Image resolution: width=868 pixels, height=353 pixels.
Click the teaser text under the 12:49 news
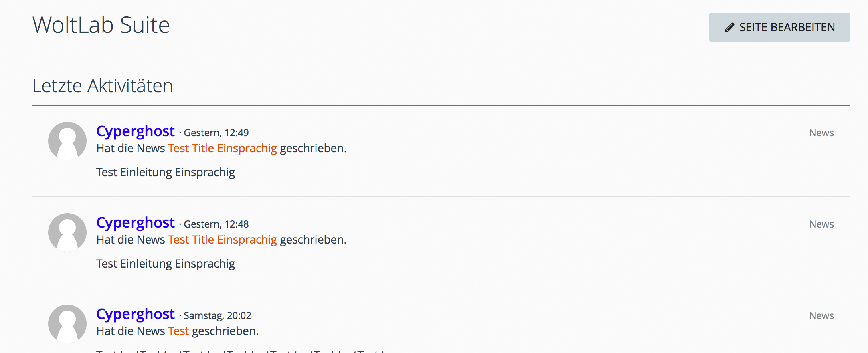point(165,173)
